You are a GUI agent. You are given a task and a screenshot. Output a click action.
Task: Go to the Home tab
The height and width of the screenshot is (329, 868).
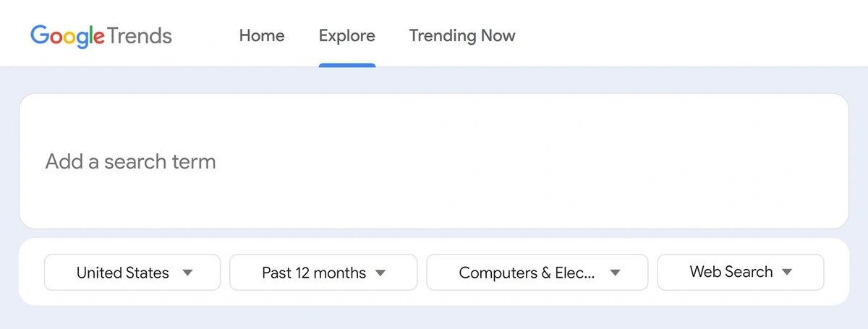pyautogui.click(x=262, y=35)
